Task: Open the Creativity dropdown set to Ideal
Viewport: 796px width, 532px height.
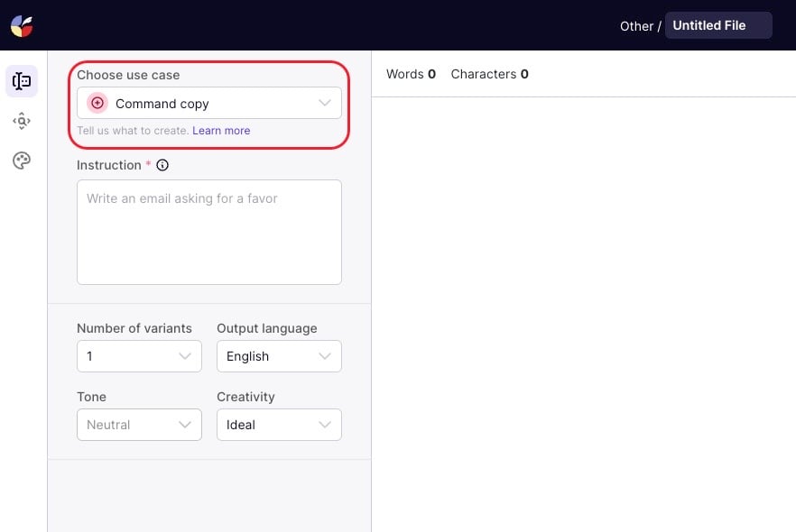Action: 279,425
